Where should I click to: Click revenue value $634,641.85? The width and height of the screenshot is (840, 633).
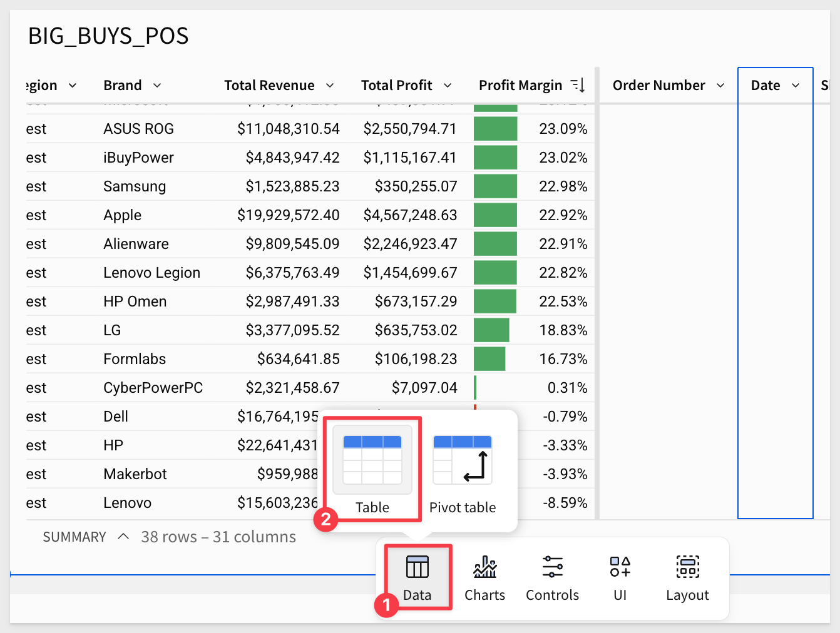coord(298,359)
